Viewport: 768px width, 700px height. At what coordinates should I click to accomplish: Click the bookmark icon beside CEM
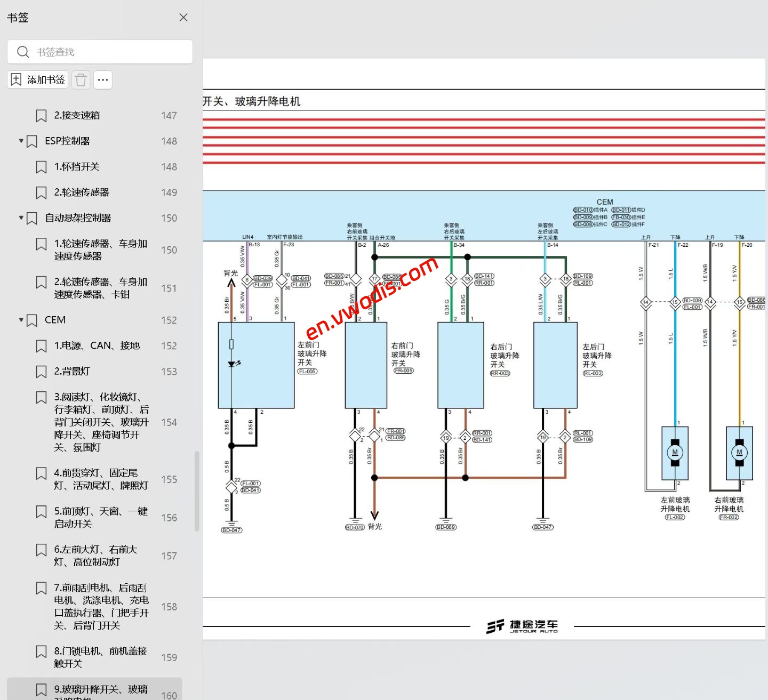[32, 320]
